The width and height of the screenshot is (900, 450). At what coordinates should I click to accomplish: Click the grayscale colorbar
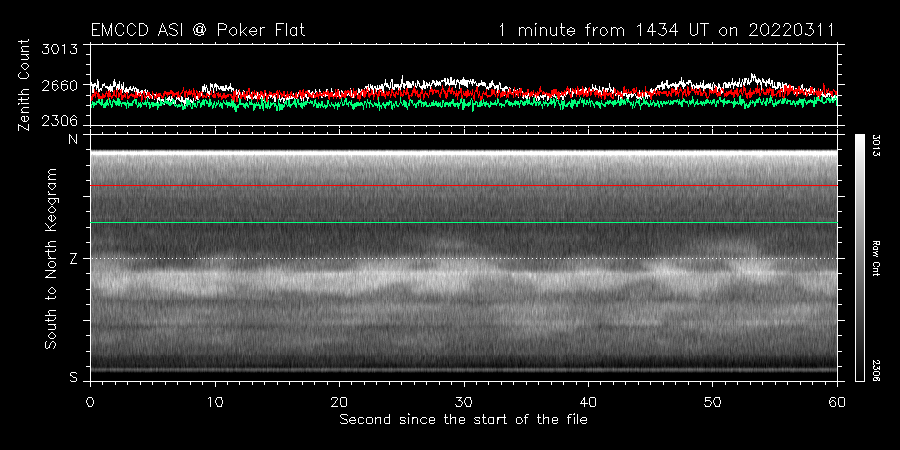[x=859, y=258]
